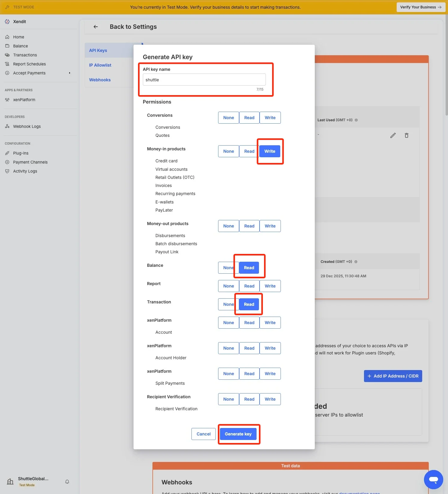Click the back arrow beside Back to Settings
The image size is (448, 494).
[x=96, y=27]
